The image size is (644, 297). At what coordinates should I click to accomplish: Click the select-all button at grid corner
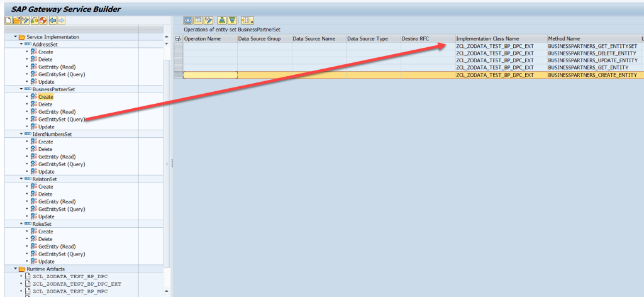(178, 39)
